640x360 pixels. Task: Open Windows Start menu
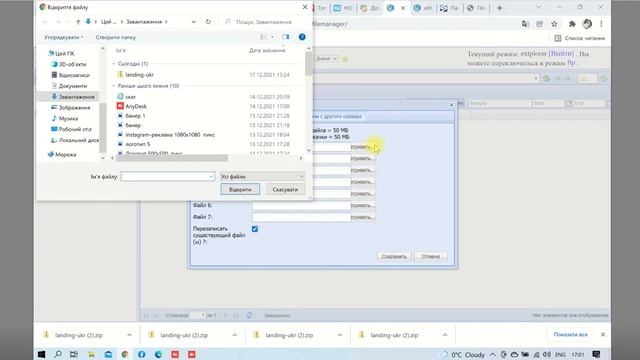click(41, 354)
